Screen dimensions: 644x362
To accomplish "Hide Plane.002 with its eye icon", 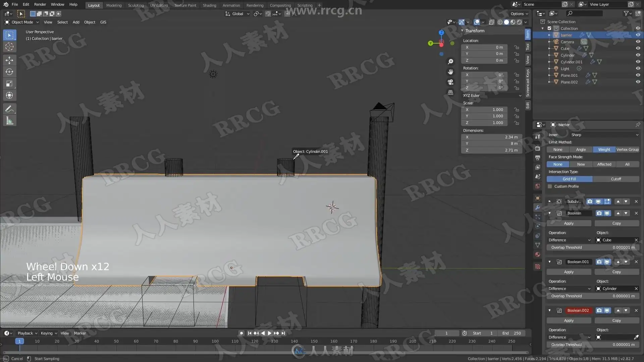I will pos(638,82).
